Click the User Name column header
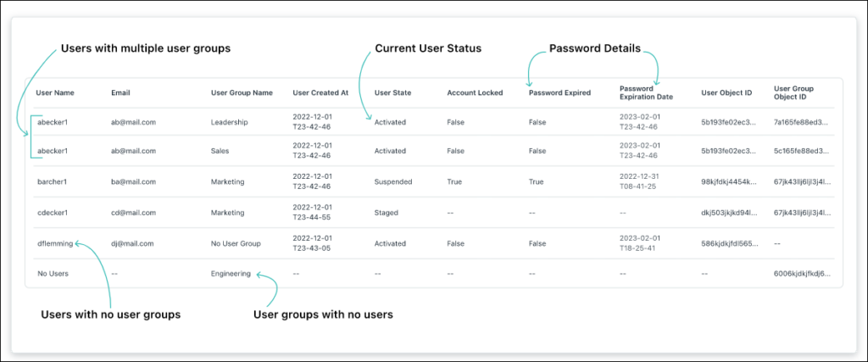This screenshot has width=868, height=362. [54, 92]
